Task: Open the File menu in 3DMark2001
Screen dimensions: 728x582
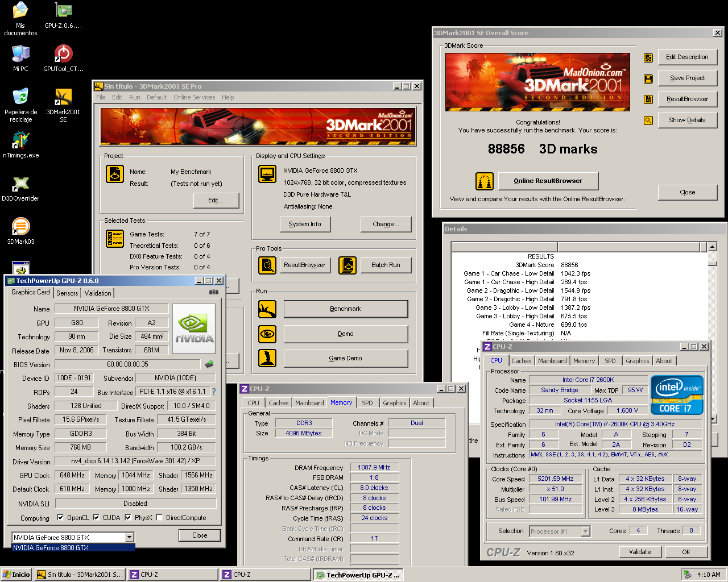Action: pyautogui.click(x=101, y=97)
